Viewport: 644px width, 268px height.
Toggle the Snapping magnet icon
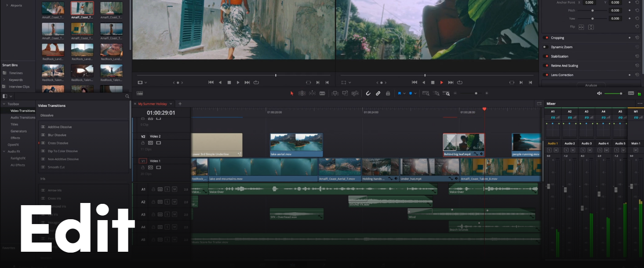[368, 93]
